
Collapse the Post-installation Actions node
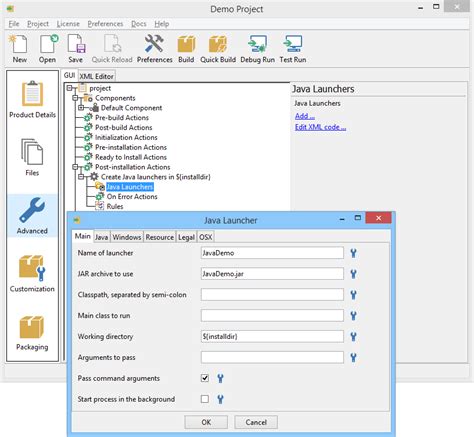pyautogui.click(x=75, y=167)
